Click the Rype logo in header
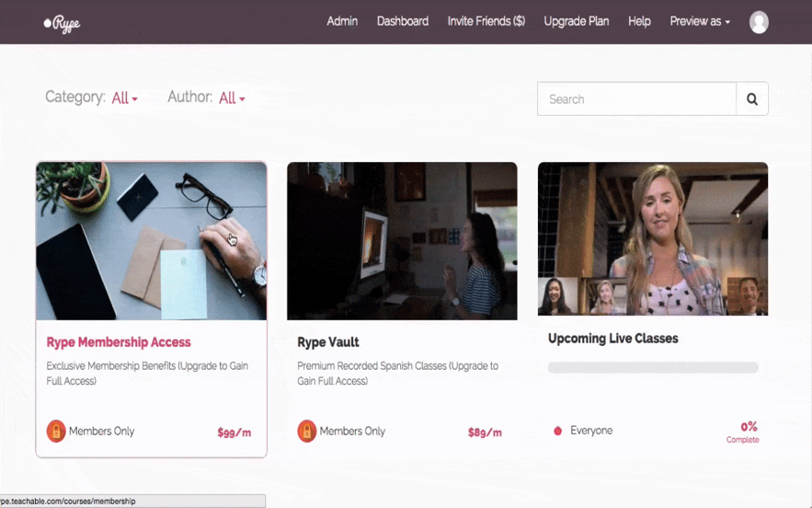The height and width of the screenshot is (508, 812). tap(63, 23)
